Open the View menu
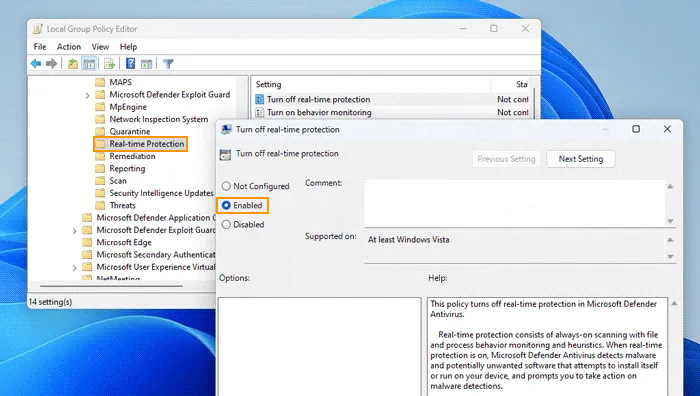Viewport: 700px width, 396px height. 100,46
